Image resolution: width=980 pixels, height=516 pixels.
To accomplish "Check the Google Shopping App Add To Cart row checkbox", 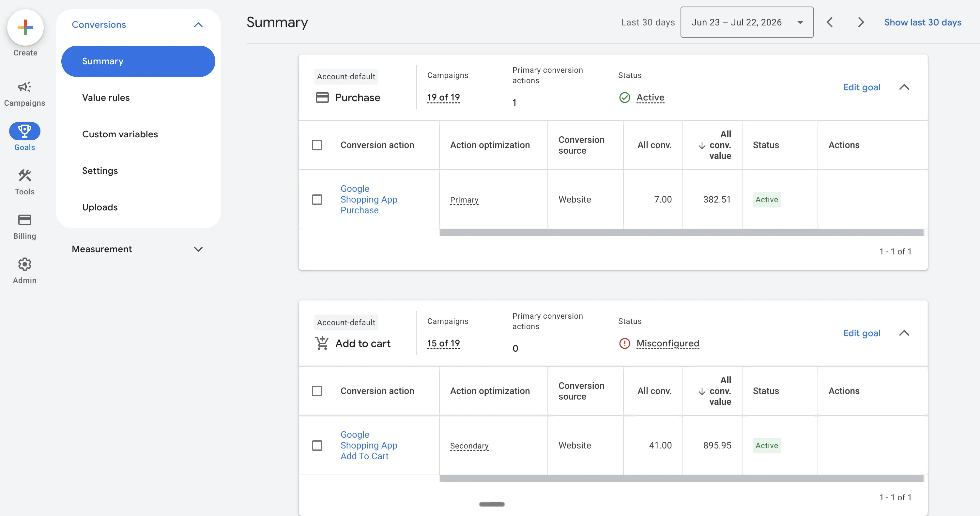I will click(317, 445).
